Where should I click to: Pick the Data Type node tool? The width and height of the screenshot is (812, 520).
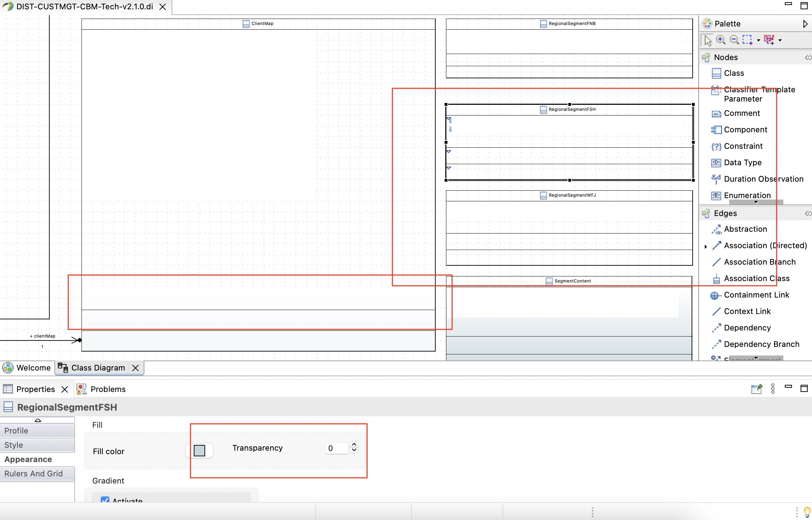(736, 163)
